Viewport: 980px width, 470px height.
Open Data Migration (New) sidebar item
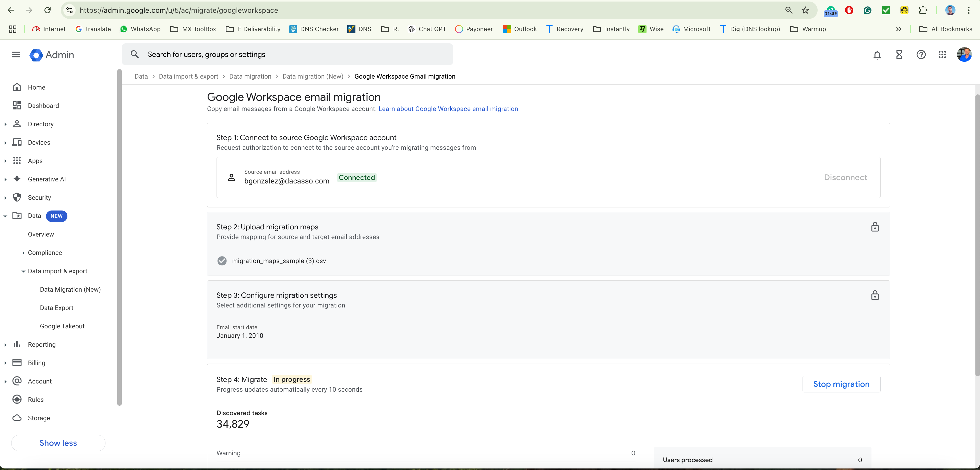[x=70, y=289]
